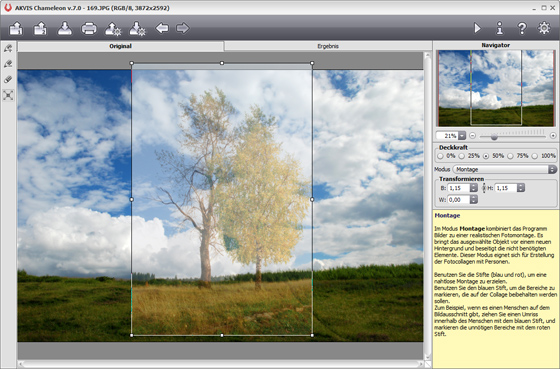Click the H height value field
Image resolution: width=560 pixels, height=369 pixels.
point(506,188)
